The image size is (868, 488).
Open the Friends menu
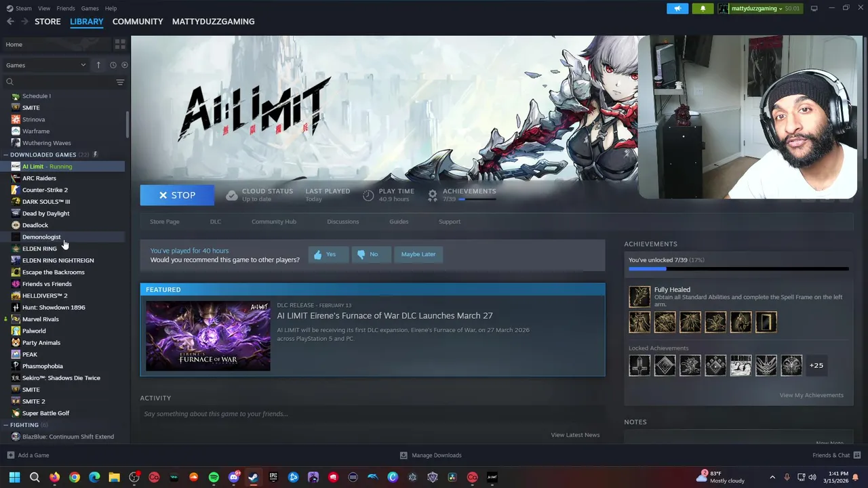pos(66,8)
